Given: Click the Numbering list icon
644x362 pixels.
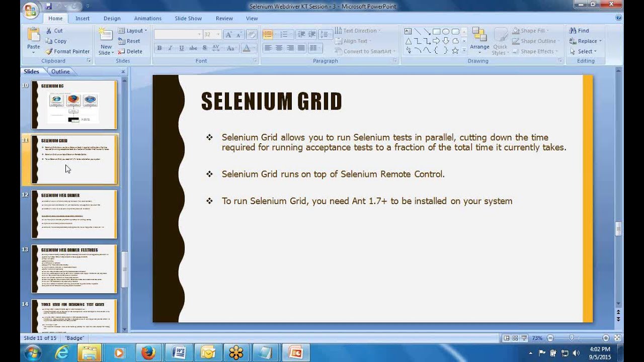Looking at the screenshot, I should click(x=284, y=34).
